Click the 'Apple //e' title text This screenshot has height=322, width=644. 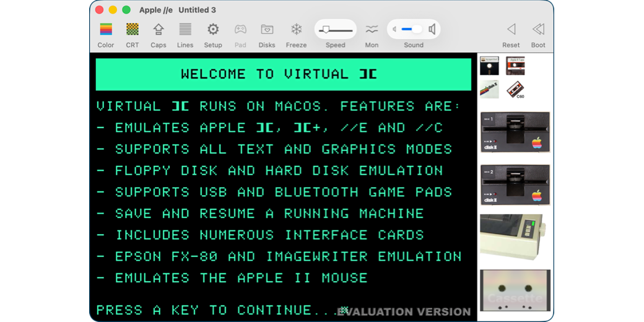tap(155, 10)
